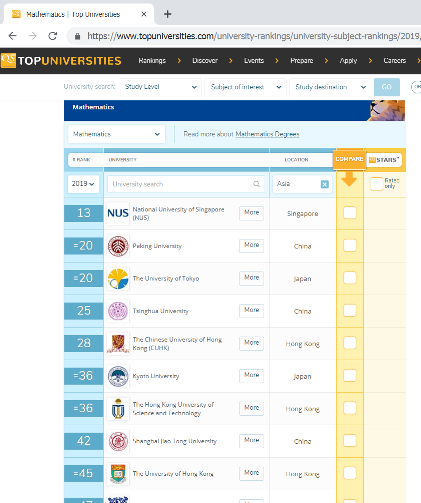Click the University of Hong Kong crest
Viewport: 421px width, 503px height.
118,473
